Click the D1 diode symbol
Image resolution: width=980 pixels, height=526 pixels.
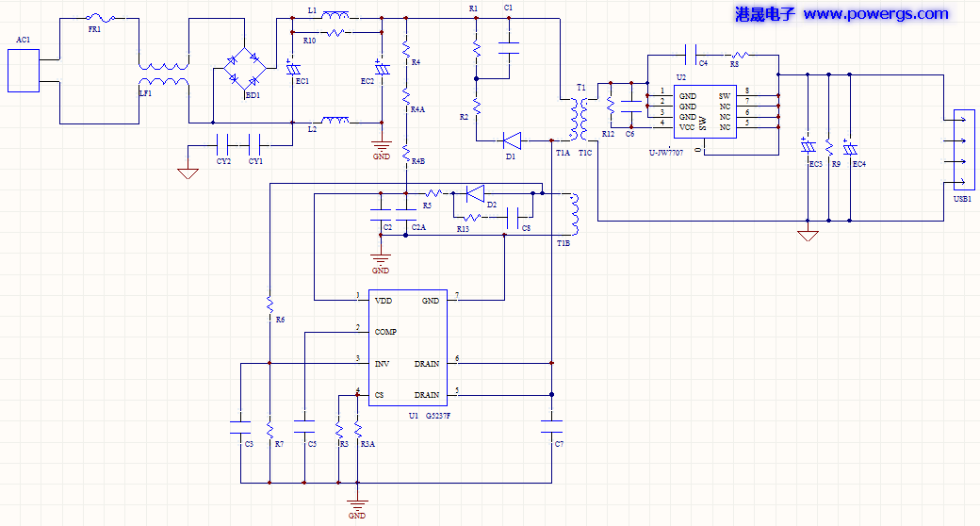513,140
